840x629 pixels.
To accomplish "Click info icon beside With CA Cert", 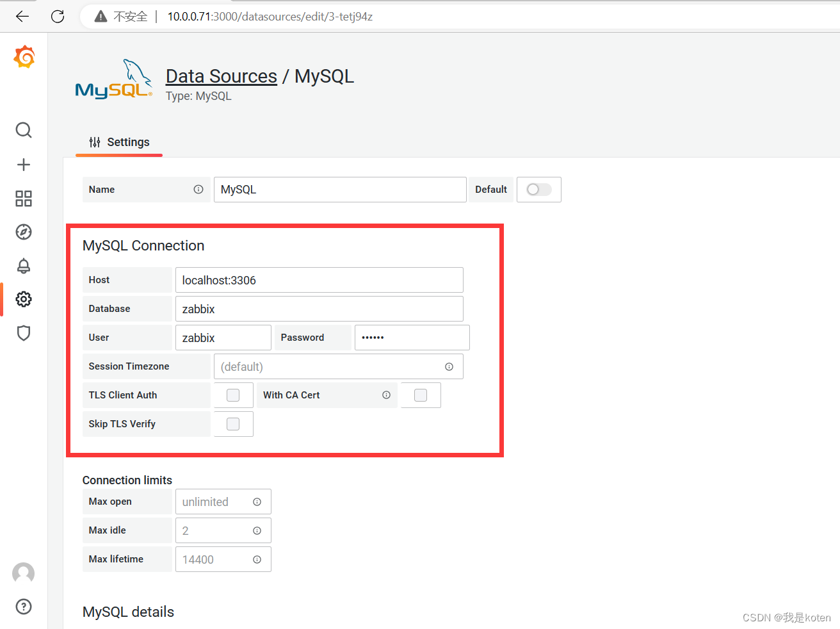I will pyautogui.click(x=387, y=395).
